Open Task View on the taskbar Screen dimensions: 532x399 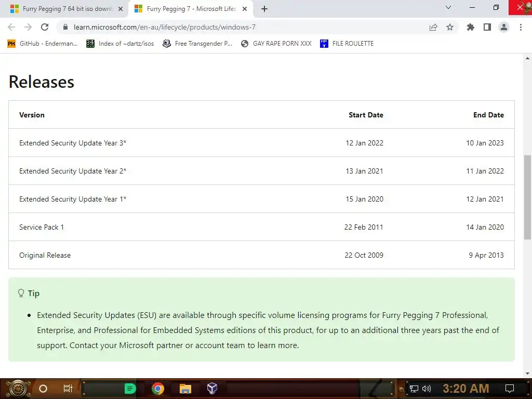coord(68,389)
